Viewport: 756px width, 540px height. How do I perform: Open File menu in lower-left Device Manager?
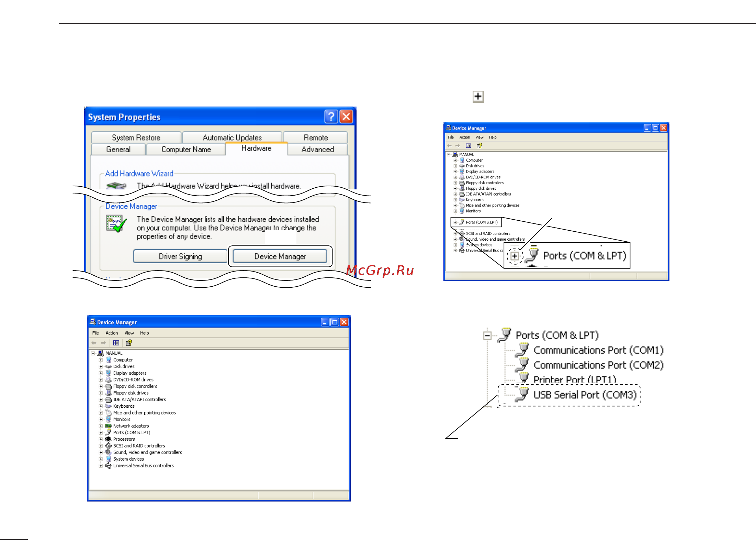[95, 333]
